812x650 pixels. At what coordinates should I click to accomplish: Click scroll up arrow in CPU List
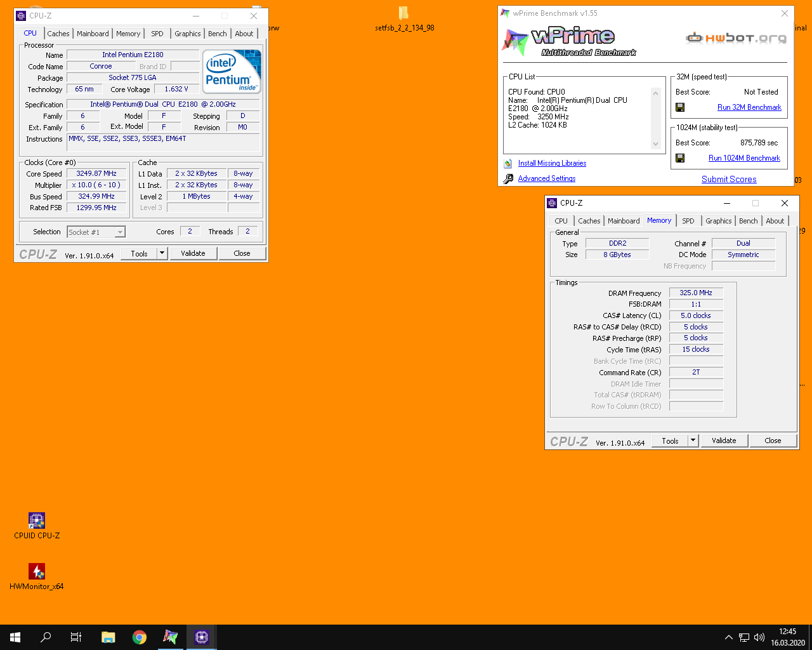click(655, 93)
